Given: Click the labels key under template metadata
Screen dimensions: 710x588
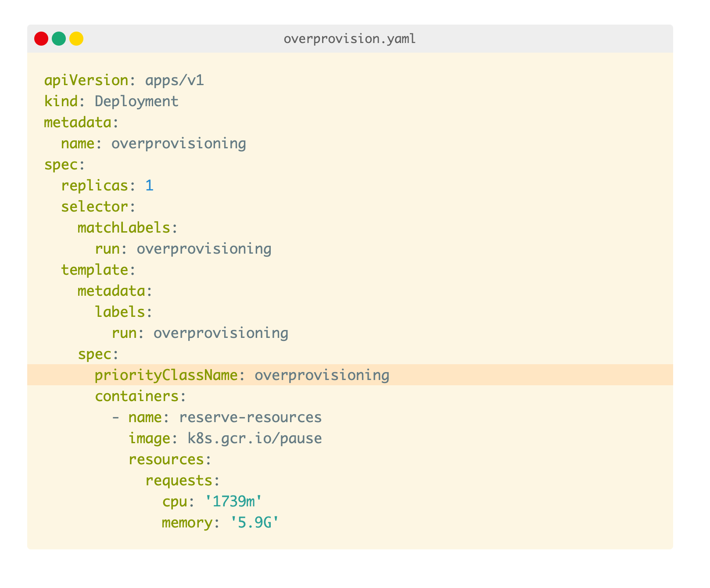Looking at the screenshot, I should [120, 312].
